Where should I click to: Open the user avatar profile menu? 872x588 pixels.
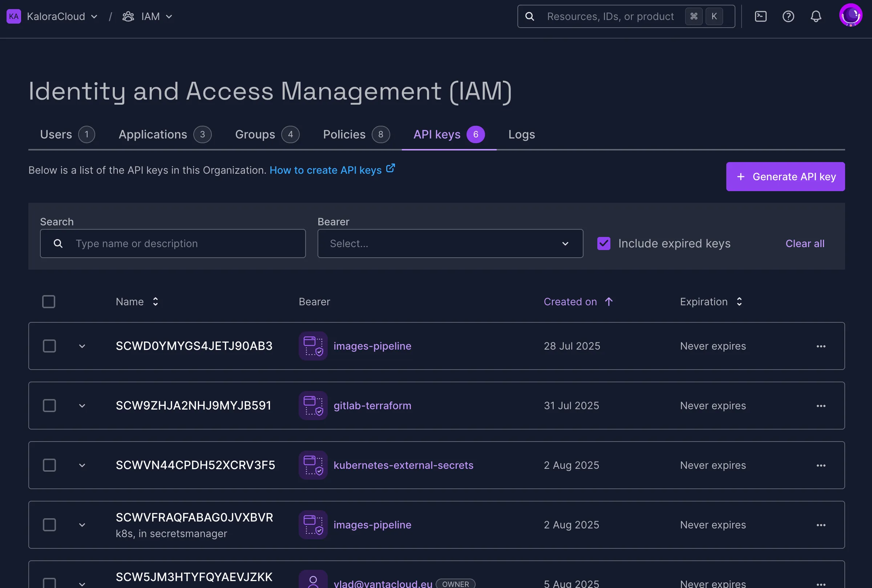tap(850, 16)
